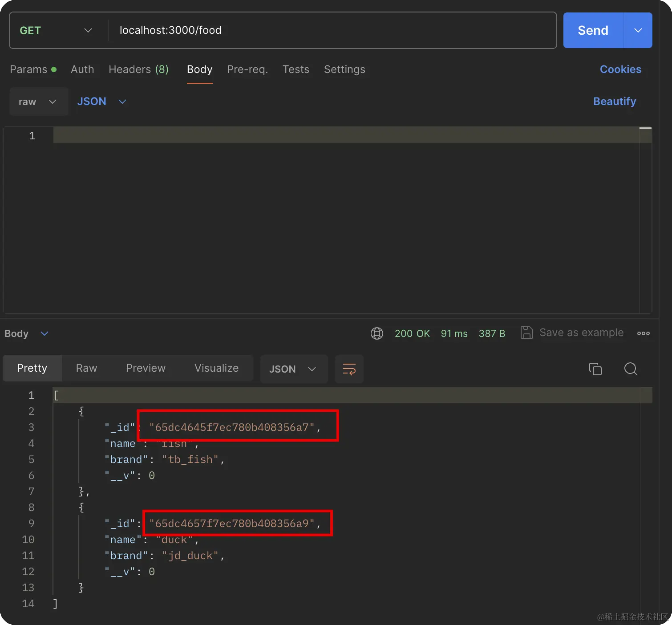Open the Pre-req. tab
The image size is (672, 625).
click(247, 69)
